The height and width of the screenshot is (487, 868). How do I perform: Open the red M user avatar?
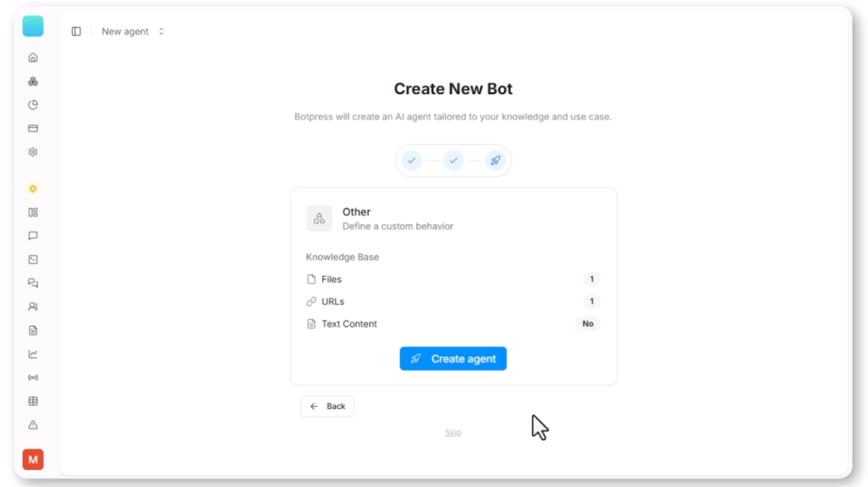click(x=33, y=459)
